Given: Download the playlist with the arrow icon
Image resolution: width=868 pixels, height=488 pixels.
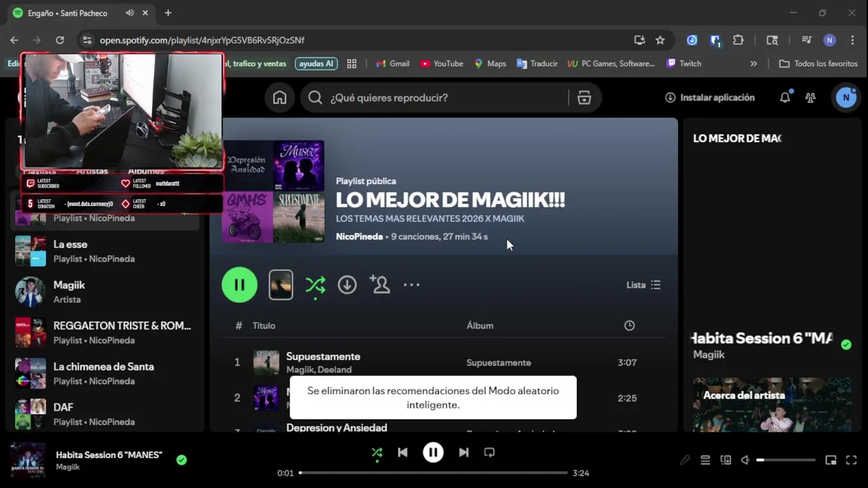Looking at the screenshot, I should [347, 285].
